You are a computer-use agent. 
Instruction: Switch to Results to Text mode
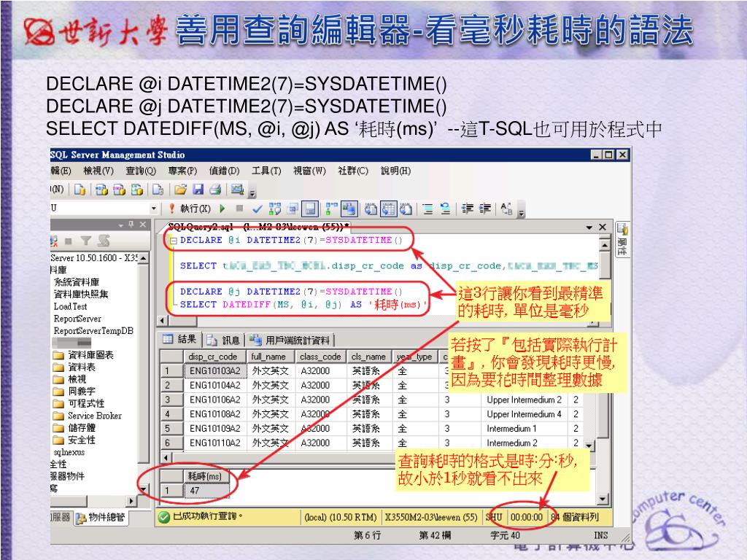371,209
